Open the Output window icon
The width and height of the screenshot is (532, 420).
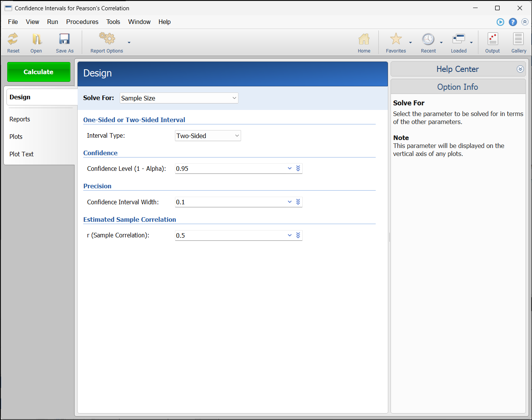[492, 39]
